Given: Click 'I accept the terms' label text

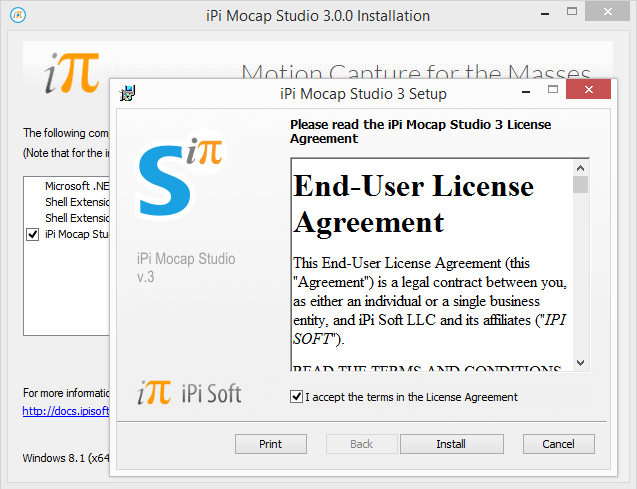Looking at the screenshot, I should click(x=412, y=397).
